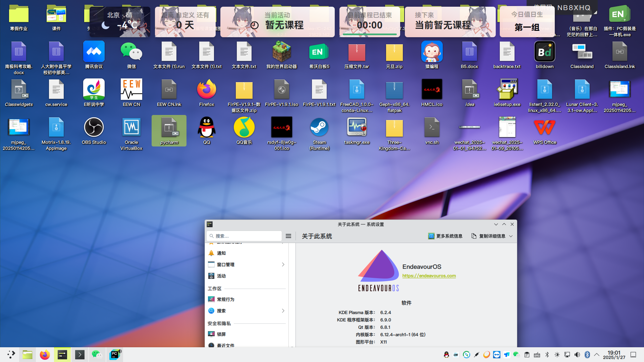Open the 复制详细信息 dropdown arrow
Image resolution: width=644 pixels, height=362 pixels.
point(511,236)
